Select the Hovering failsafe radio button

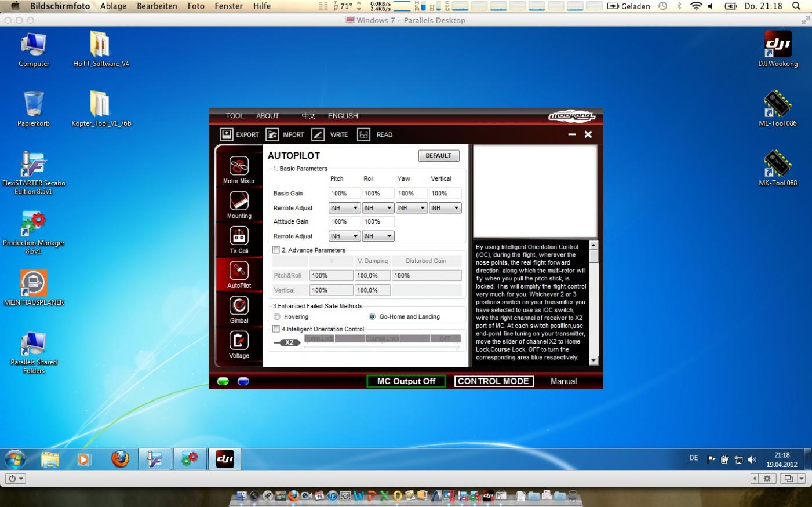[277, 317]
